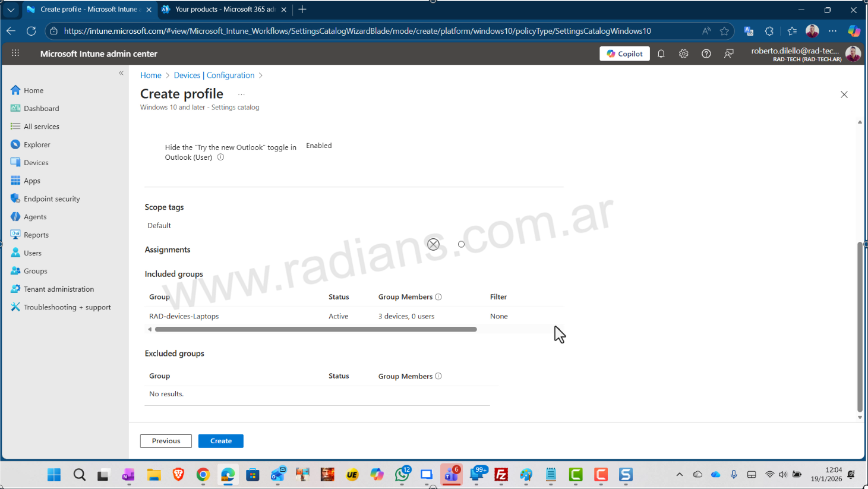Viewport: 868px width, 489px height.
Task: Select Devices in the navigation menu
Action: 36,163
